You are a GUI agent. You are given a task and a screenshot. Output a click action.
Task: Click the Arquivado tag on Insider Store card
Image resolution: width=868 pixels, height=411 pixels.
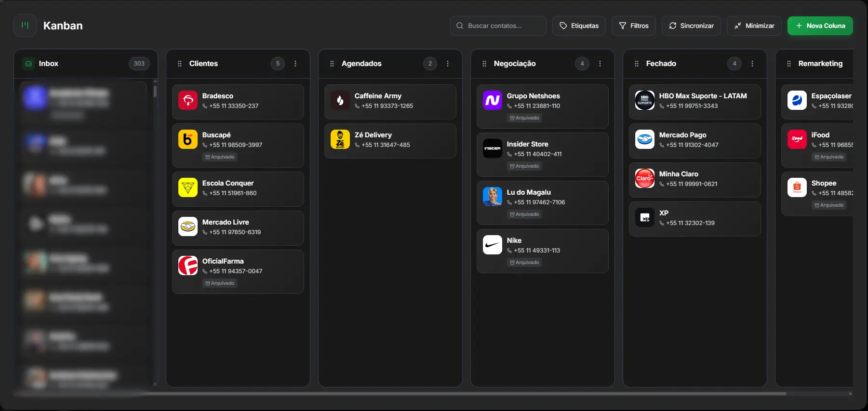coord(524,166)
